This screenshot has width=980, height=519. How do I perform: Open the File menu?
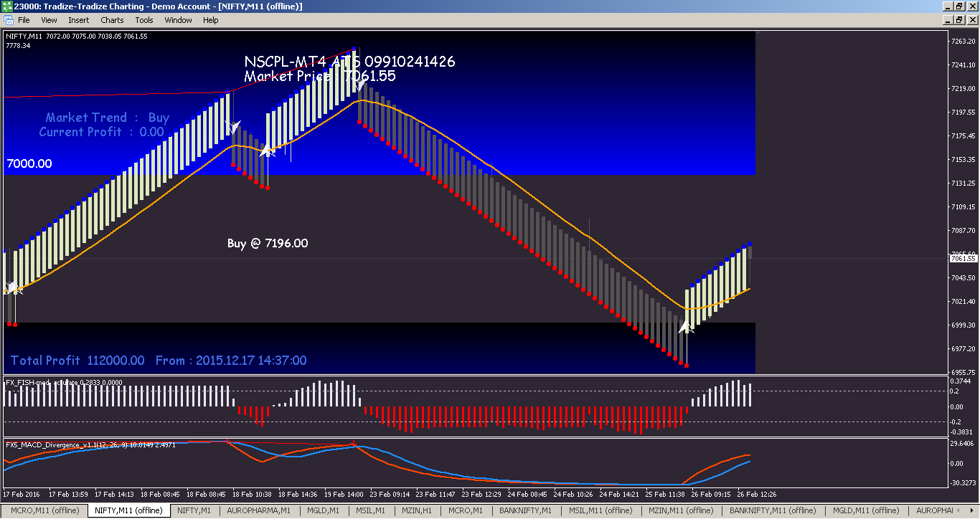[x=25, y=20]
